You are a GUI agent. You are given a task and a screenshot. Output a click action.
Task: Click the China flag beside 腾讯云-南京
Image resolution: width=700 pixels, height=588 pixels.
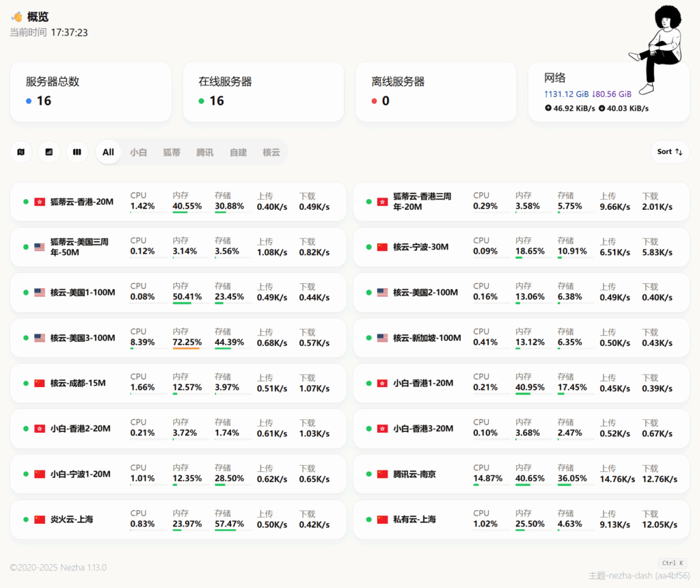[x=382, y=474]
